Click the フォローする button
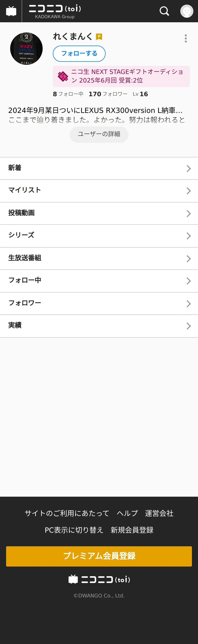 pyautogui.click(x=79, y=53)
